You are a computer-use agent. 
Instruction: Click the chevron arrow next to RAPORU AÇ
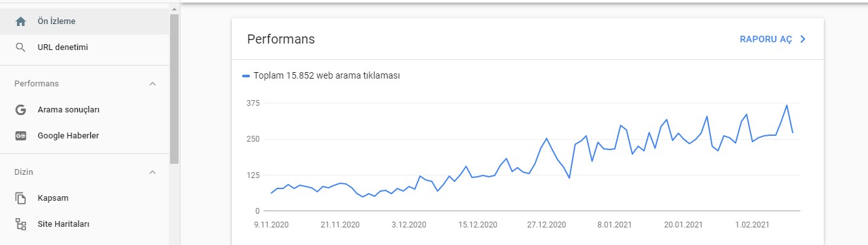tap(803, 39)
